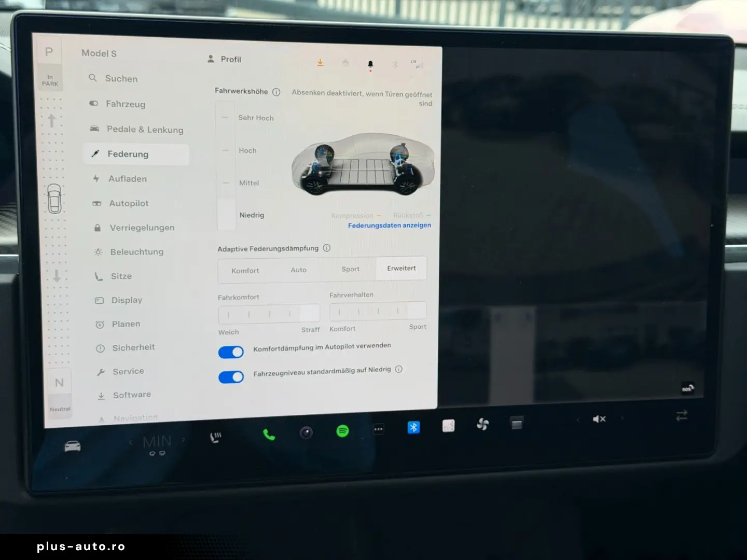
Task: Open seat heating controls
Action: 216,437
